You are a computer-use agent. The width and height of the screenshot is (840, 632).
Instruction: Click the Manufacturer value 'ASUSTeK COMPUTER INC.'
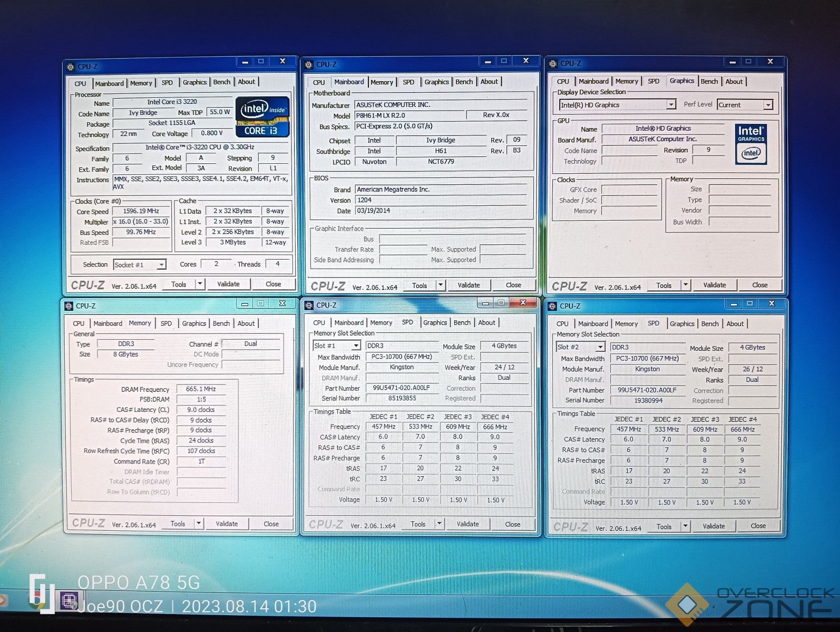tap(441, 105)
